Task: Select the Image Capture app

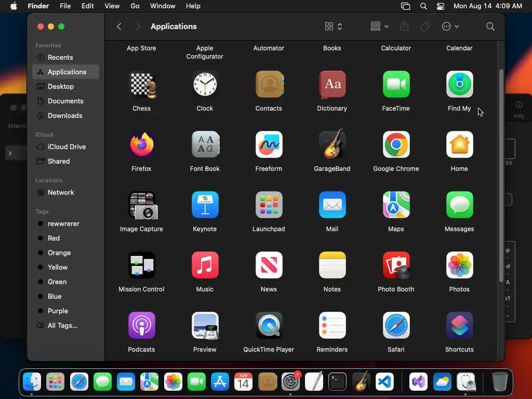Action: (x=142, y=205)
